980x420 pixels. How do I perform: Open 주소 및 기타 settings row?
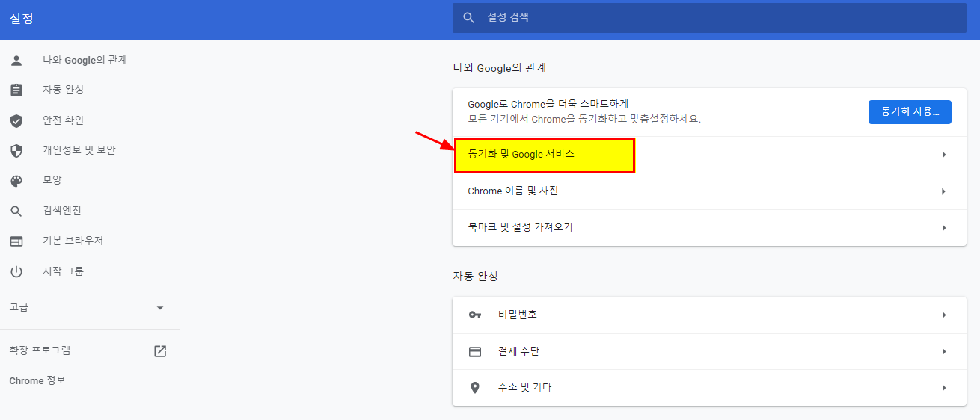(709, 388)
